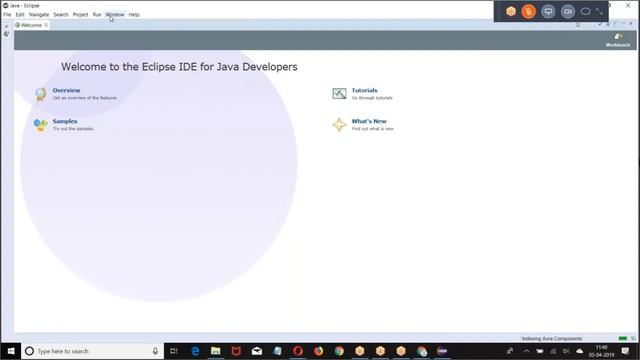Screen dimensions: 640x360
Task: Open the Project menu
Action: tap(80, 15)
